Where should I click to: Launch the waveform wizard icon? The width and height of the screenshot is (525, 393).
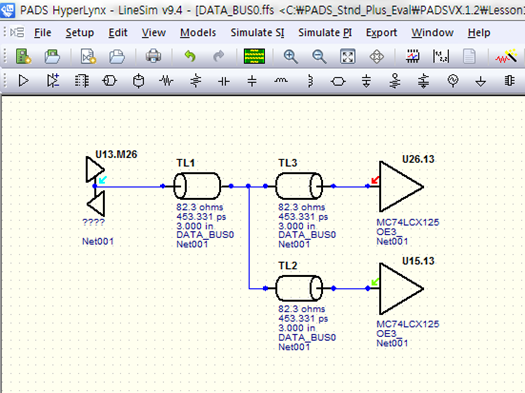pyautogui.click(x=507, y=56)
